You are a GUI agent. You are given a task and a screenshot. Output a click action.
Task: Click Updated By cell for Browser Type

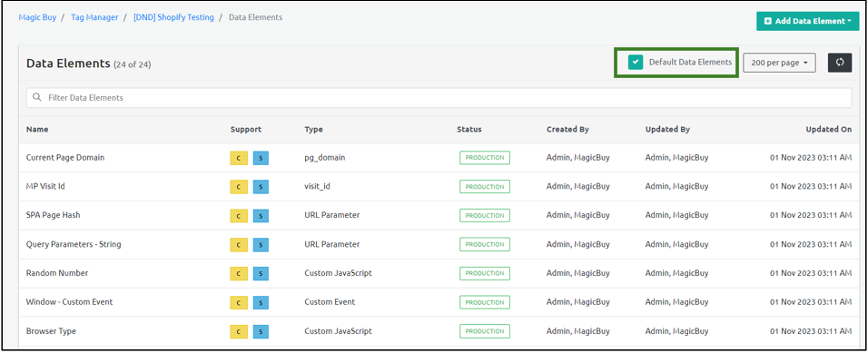pyautogui.click(x=677, y=331)
